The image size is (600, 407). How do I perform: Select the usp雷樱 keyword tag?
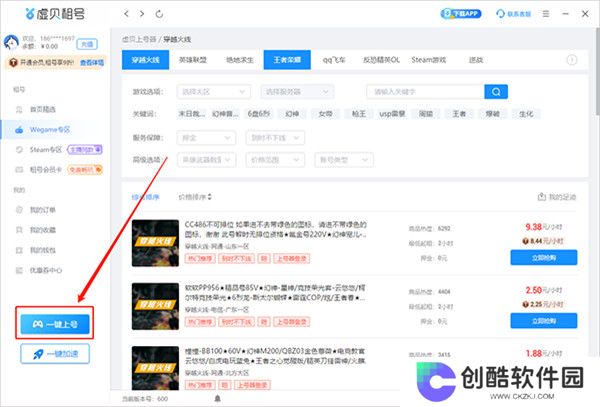tap(392, 114)
